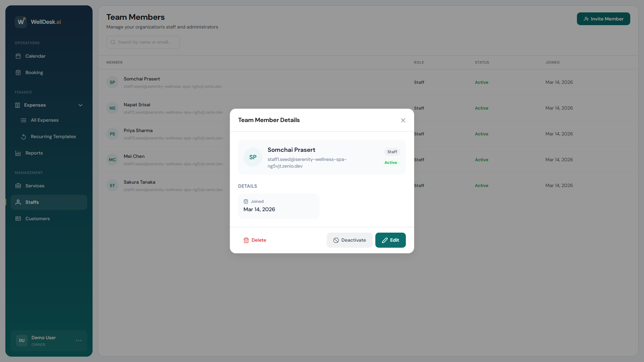Open the Demo User three-dot menu
The image size is (644, 362).
[x=78, y=341]
